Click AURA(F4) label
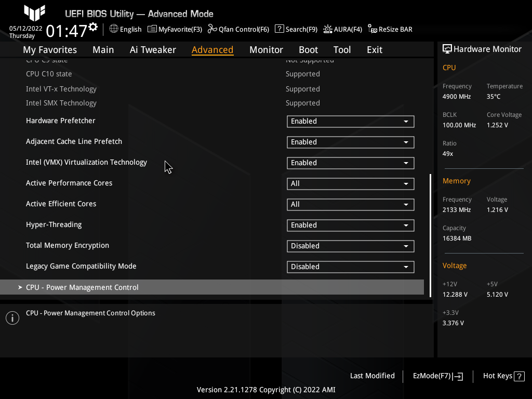The height and width of the screenshot is (399, 532). pos(348,30)
